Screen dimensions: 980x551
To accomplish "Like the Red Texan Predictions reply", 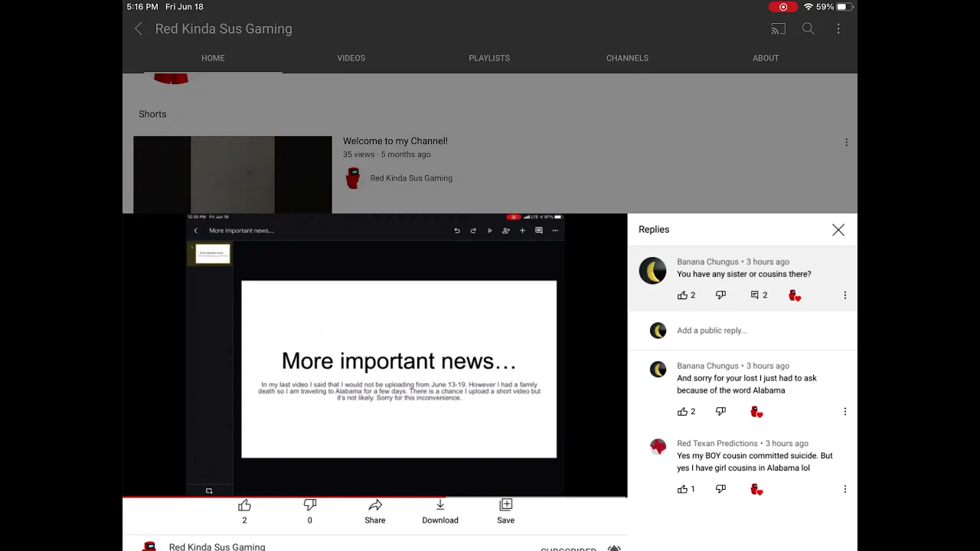I will (x=682, y=489).
